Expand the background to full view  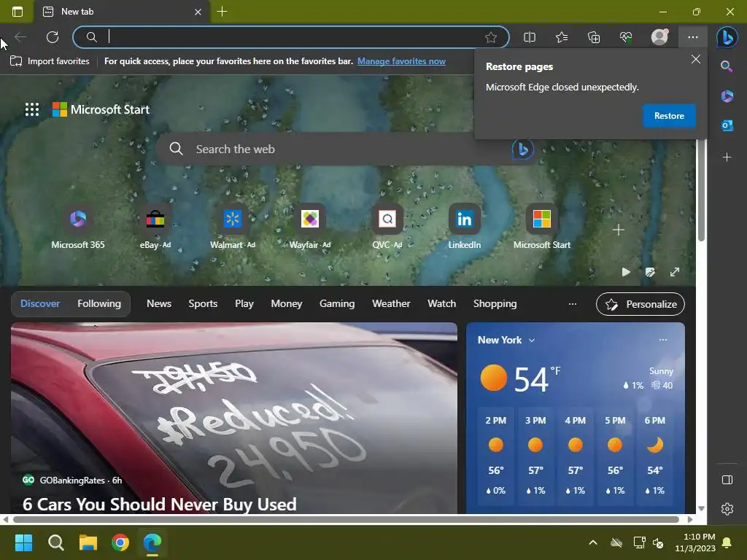[675, 272]
